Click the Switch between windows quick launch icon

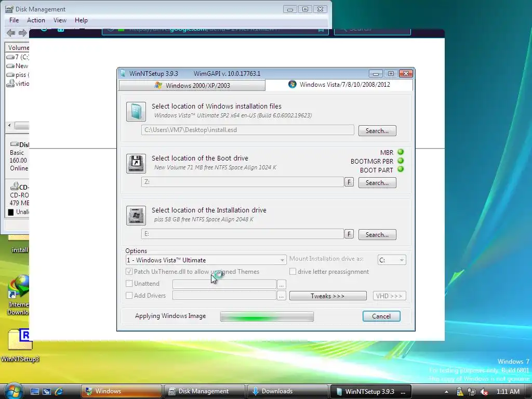click(x=46, y=391)
